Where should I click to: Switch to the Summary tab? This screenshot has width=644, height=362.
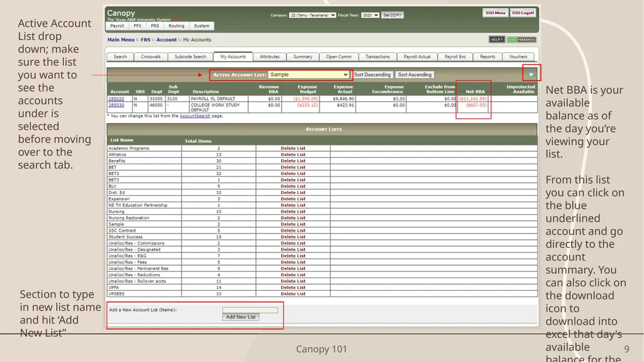coord(303,57)
